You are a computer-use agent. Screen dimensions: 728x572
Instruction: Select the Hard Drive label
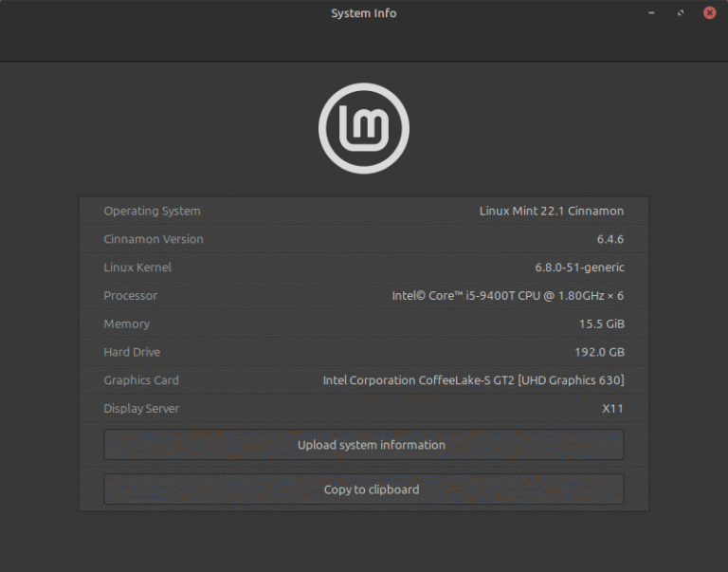[132, 352]
